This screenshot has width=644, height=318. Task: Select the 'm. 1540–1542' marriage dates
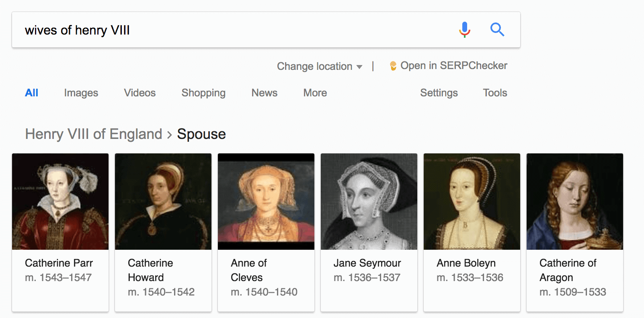pos(161,292)
